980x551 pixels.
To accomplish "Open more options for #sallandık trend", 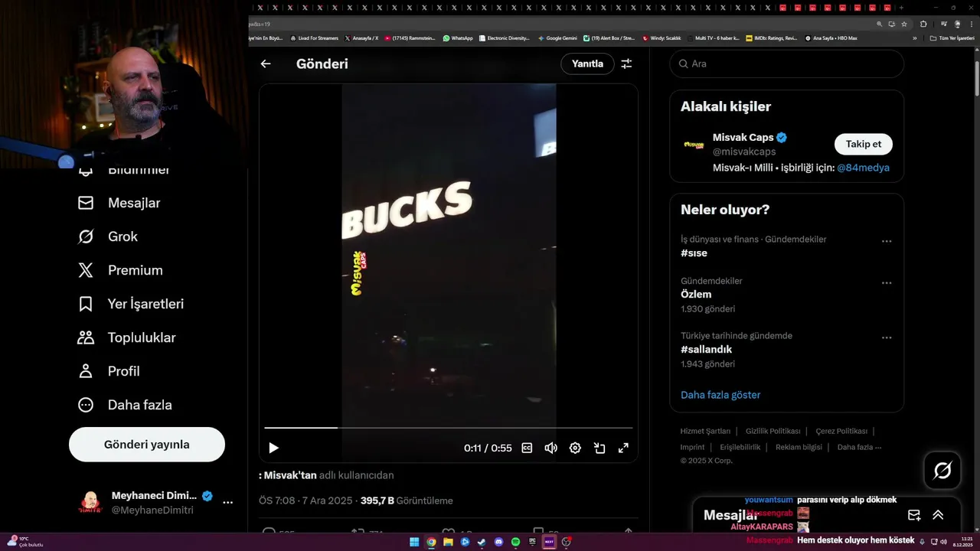I will coord(887,337).
